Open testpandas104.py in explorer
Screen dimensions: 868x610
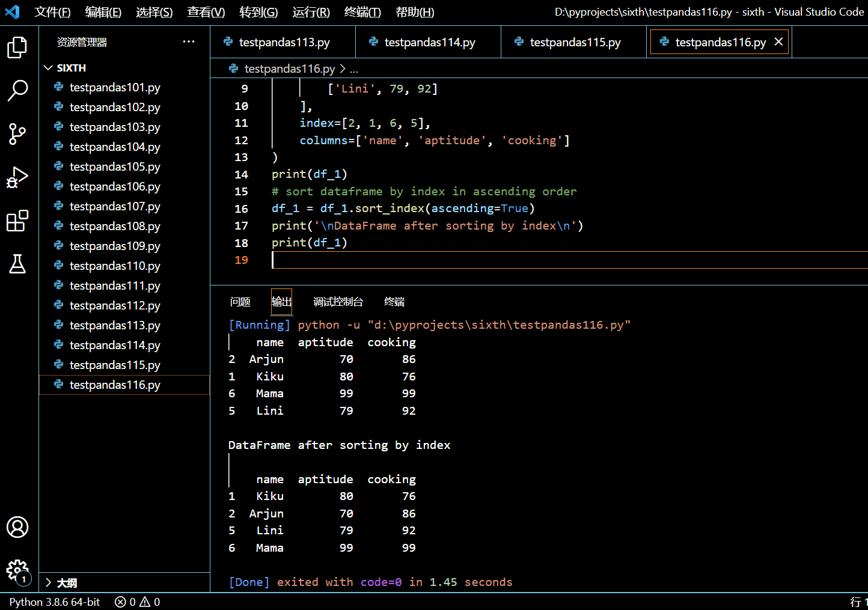click(x=124, y=147)
